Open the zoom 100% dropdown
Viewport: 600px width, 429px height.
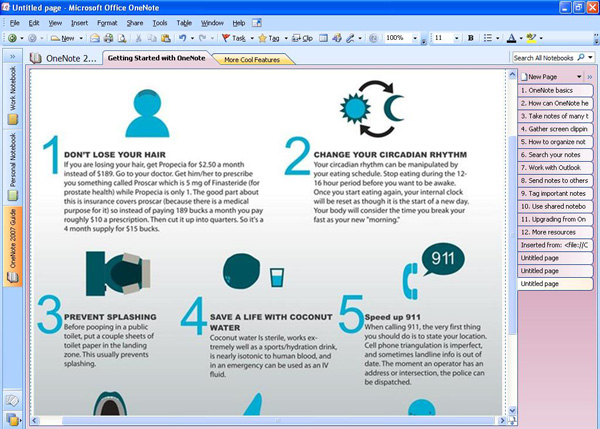tap(415, 38)
